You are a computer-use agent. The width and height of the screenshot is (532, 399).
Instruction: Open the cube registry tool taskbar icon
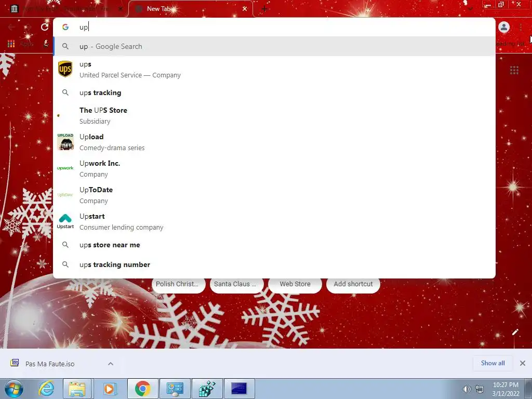(x=207, y=389)
